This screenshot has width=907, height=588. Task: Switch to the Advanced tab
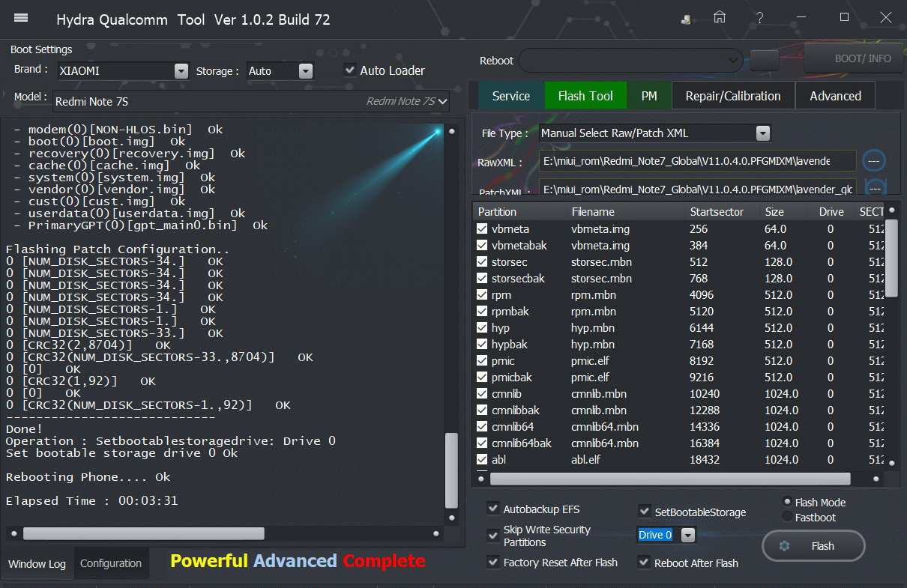click(835, 96)
